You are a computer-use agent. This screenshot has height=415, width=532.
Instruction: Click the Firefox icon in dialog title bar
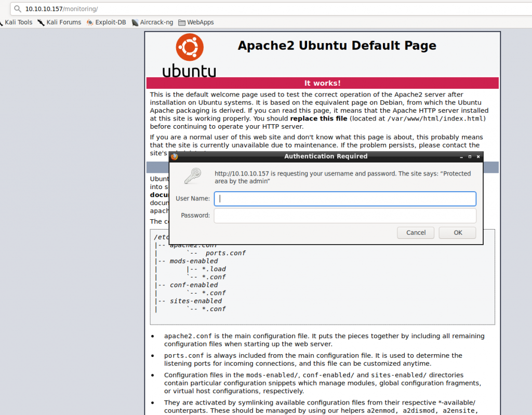click(x=175, y=156)
